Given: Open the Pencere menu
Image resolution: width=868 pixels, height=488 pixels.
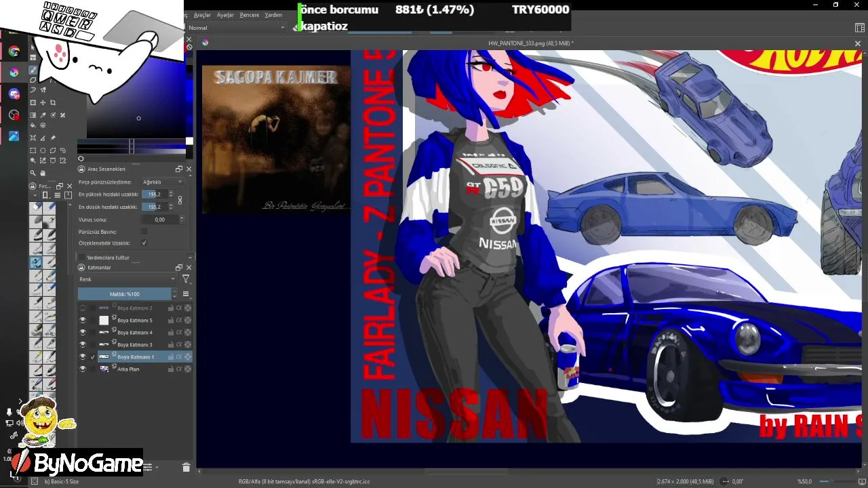Looking at the screenshot, I should click(x=250, y=15).
